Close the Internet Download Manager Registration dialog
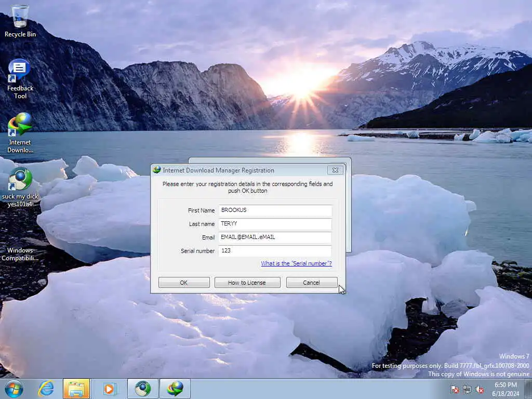Image resolution: width=532 pixels, height=399 pixels. (x=335, y=170)
